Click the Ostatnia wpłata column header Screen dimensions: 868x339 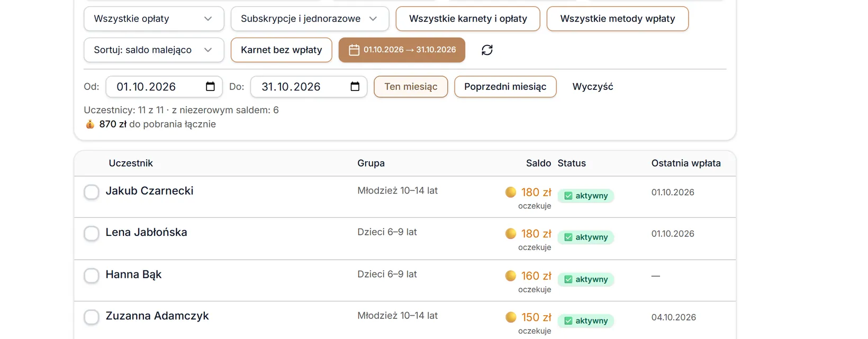coord(686,163)
